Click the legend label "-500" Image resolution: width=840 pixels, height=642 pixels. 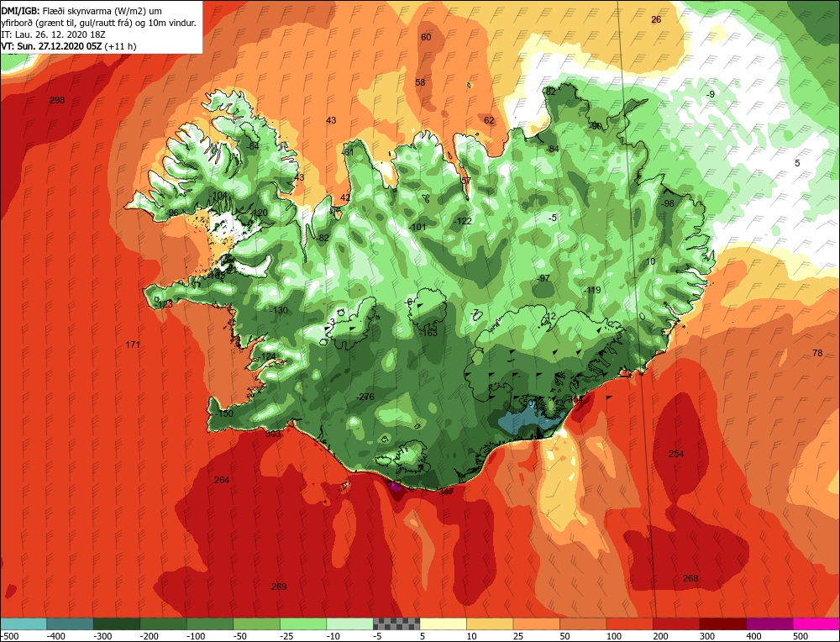9,636
